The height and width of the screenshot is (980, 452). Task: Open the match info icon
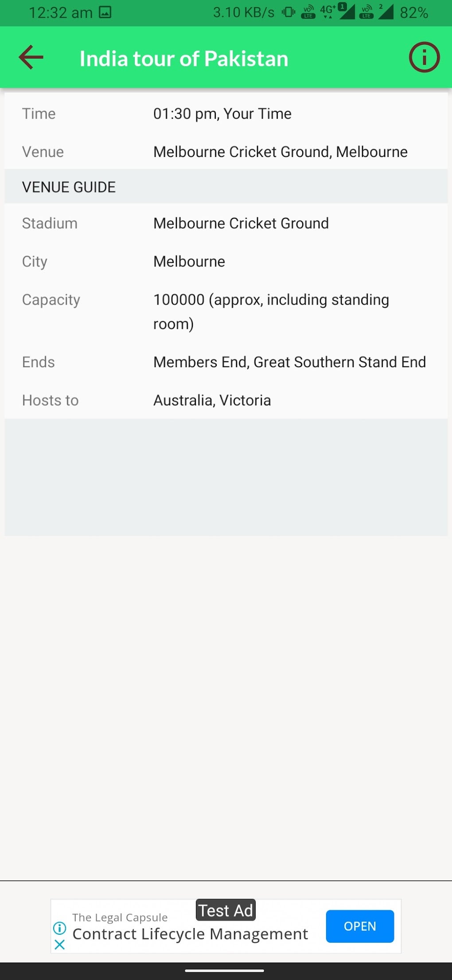tap(424, 57)
